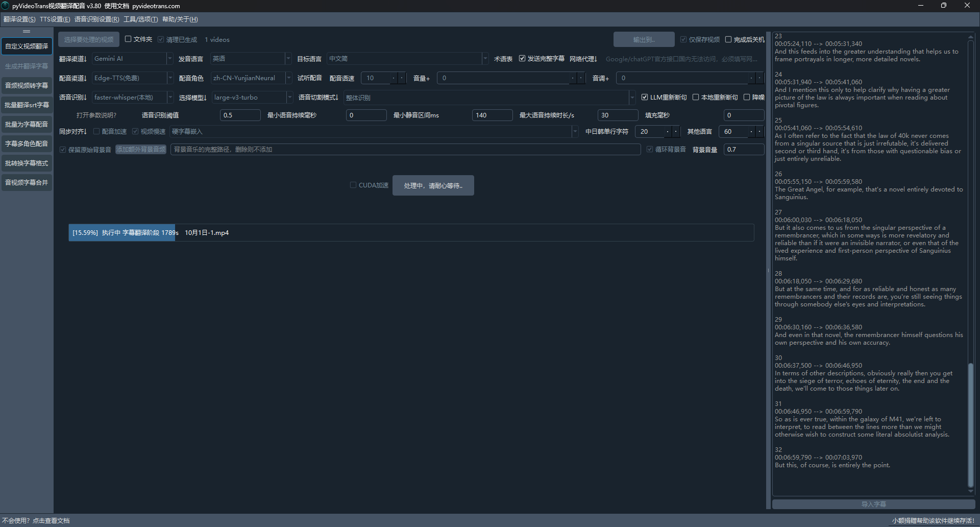The height and width of the screenshot is (527, 980).
Task: Toggle the LLM重新断句 checkbox
Action: coord(645,97)
